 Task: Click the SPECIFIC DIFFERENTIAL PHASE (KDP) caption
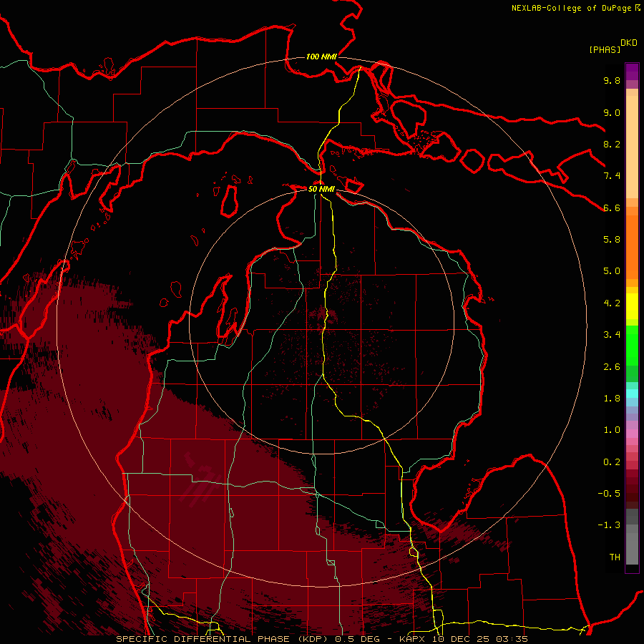pos(223,639)
